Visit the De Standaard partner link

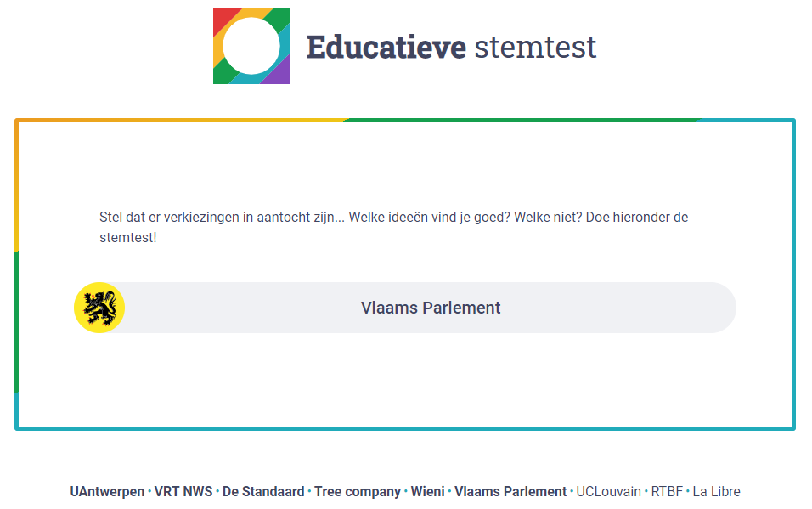point(263,491)
